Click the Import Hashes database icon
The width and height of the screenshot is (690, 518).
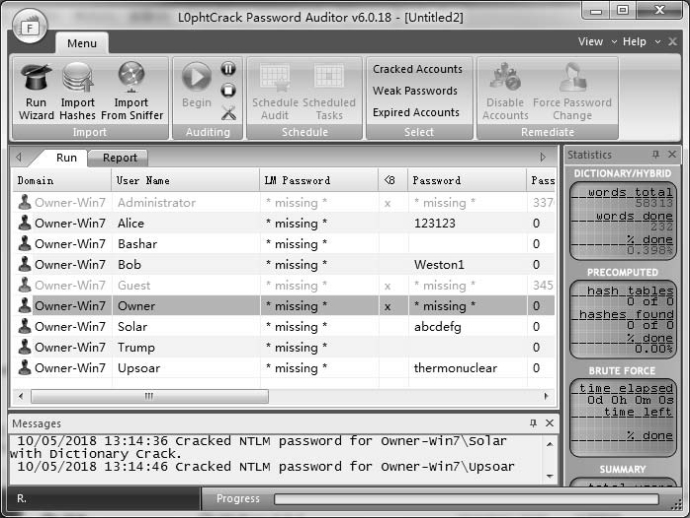(78, 77)
